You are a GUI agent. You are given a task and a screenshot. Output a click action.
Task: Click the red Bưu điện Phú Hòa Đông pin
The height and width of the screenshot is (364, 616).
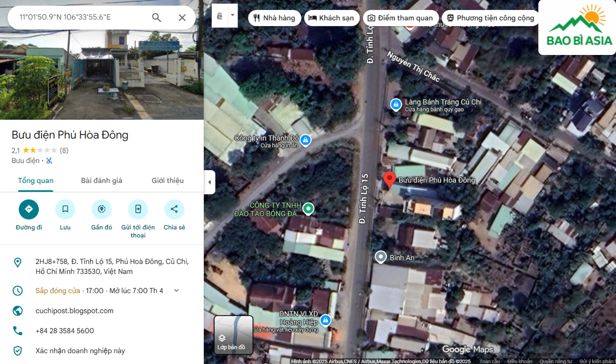click(x=389, y=180)
